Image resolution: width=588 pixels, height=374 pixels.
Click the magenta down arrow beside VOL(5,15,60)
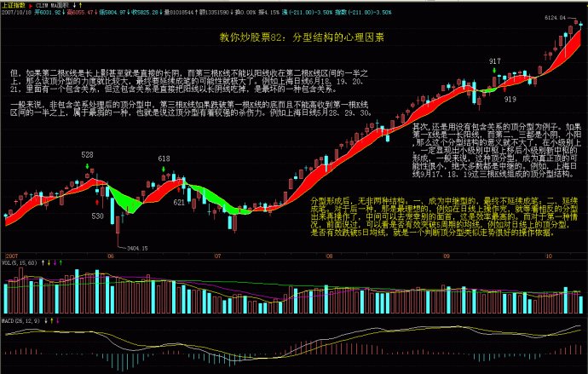[55, 263]
